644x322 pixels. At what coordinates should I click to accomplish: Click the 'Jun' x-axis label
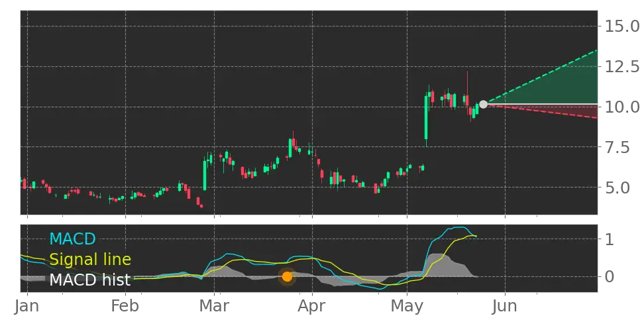505,306
